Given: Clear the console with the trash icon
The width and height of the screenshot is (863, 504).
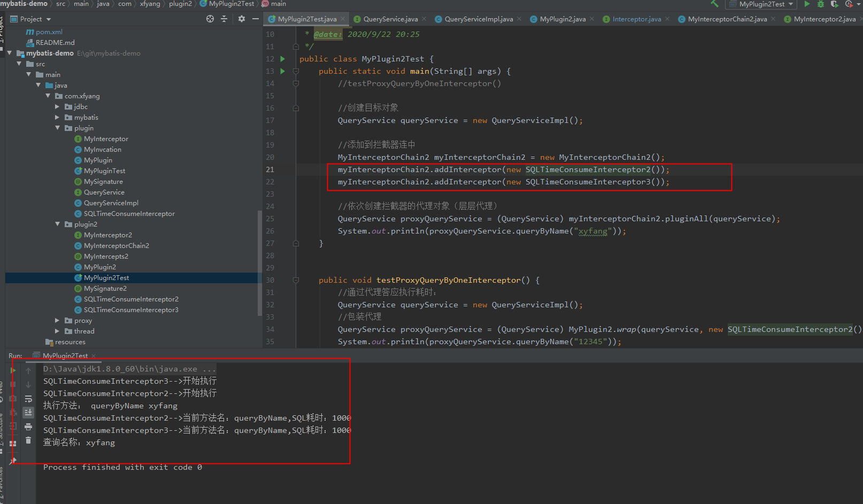Looking at the screenshot, I should coord(28,440).
